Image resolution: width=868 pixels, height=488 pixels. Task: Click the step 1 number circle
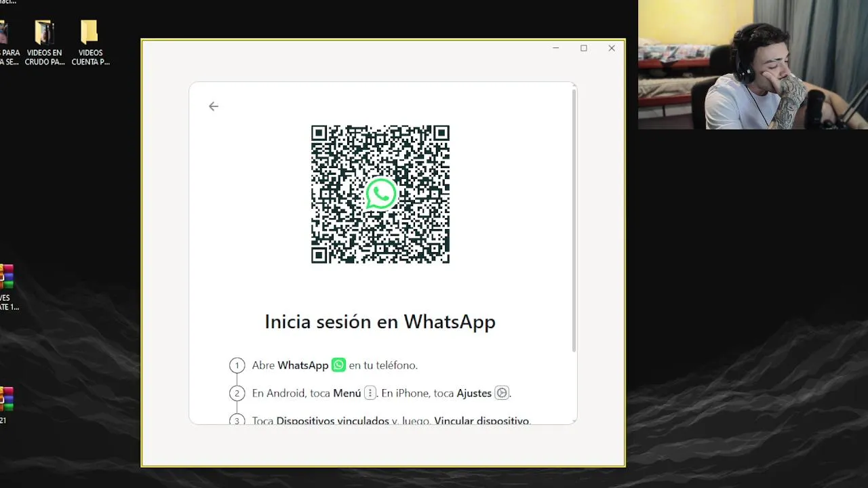237,365
